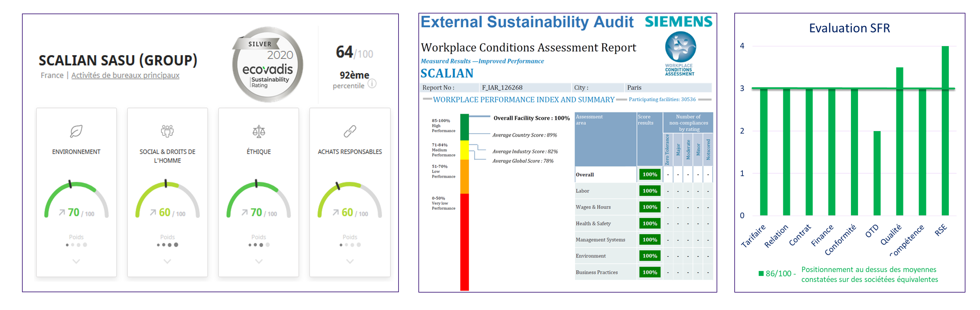
Task: Click the EcoVadis Silver 2020 medal
Action: pyautogui.click(x=268, y=64)
